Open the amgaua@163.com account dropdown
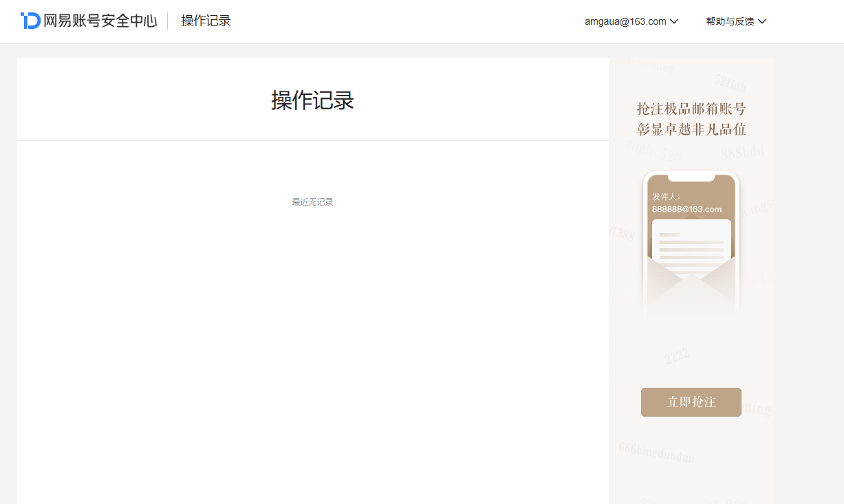The width and height of the screenshot is (844, 504). tap(631, 21)
